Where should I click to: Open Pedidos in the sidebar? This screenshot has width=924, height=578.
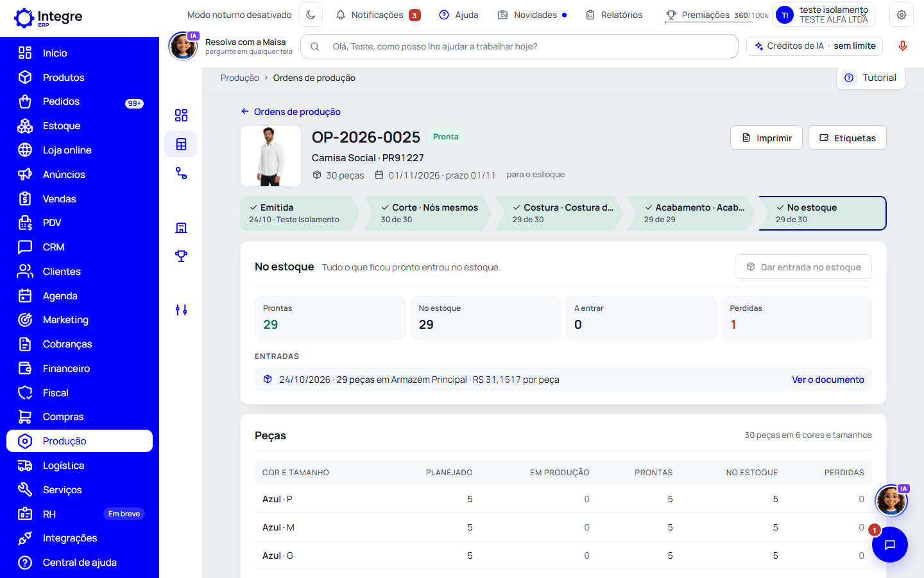80,101
